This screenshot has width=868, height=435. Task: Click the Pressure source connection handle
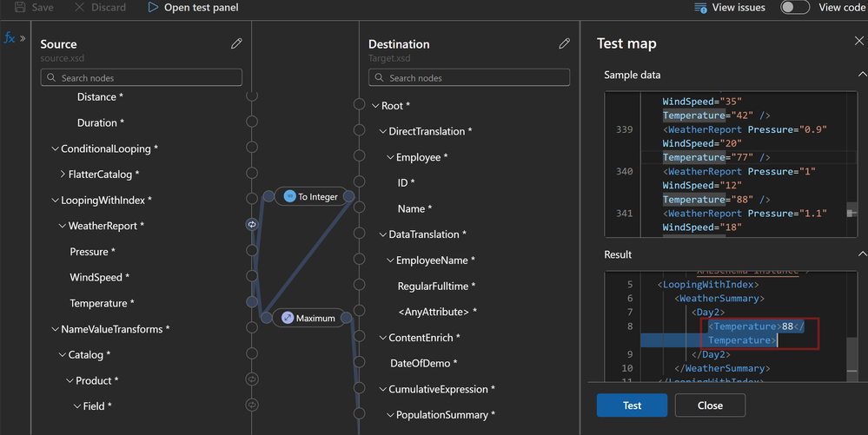(252, 250)
